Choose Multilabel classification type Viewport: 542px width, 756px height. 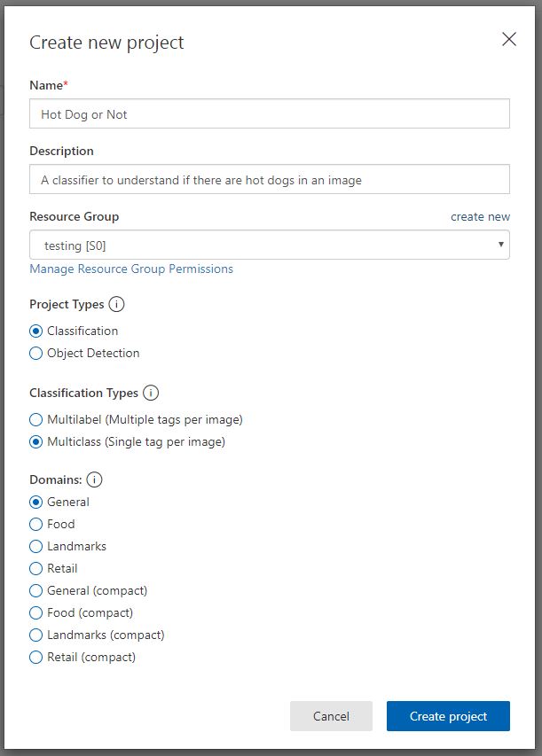(36, 419)
